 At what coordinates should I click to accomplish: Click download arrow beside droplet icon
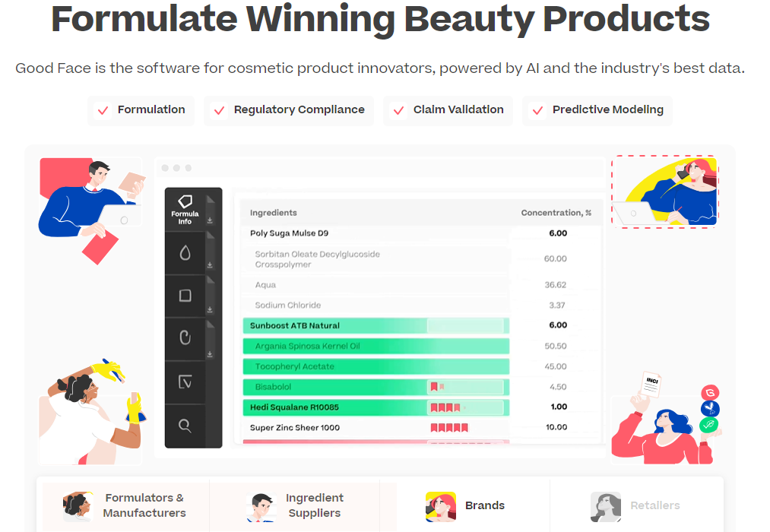tap(210, 265)
